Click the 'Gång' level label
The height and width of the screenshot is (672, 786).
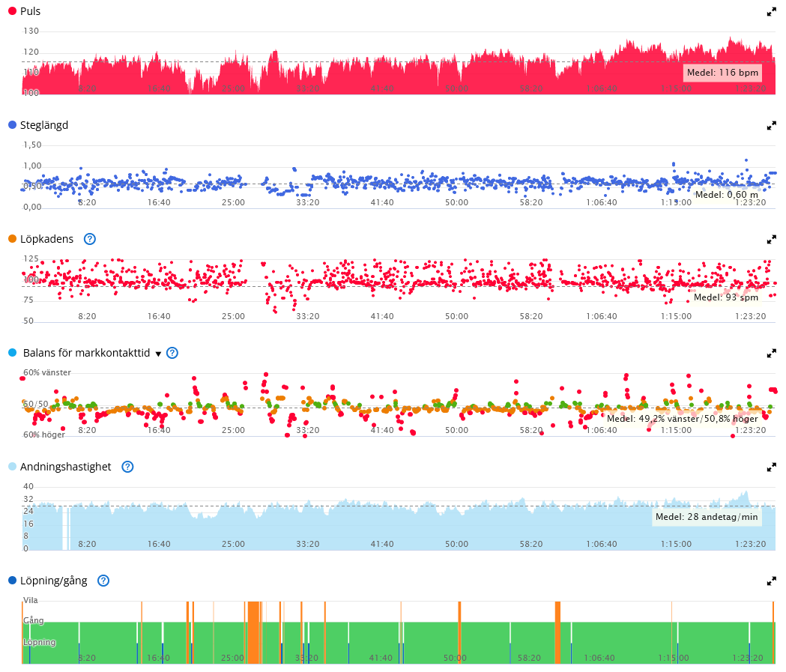[34, 620]
